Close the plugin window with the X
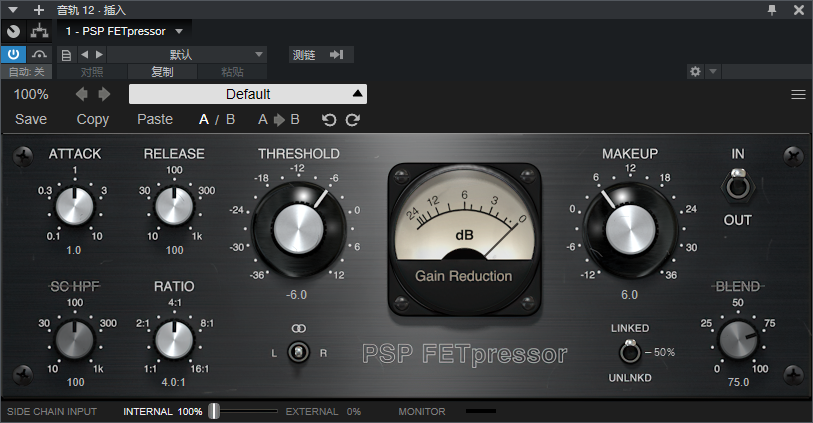Viewport: 813px width, 423px height. 799,10
